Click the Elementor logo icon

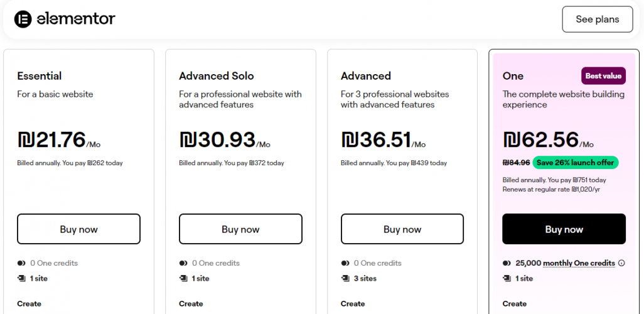23,19
